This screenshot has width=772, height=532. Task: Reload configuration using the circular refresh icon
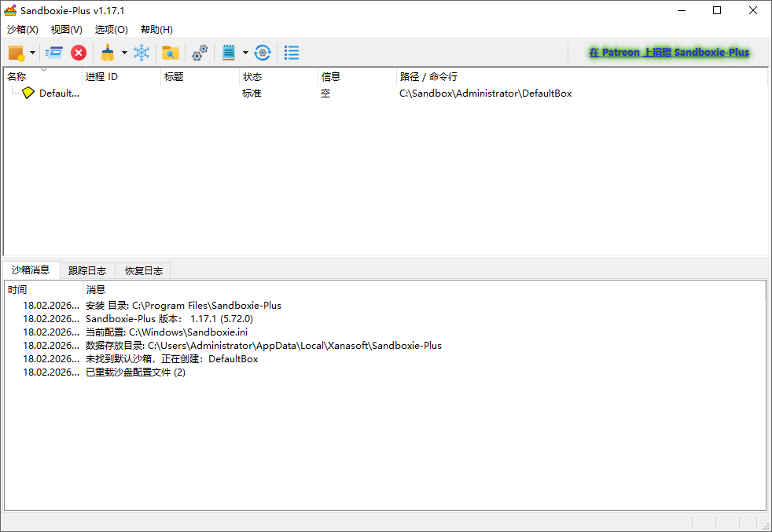point(262,52)
